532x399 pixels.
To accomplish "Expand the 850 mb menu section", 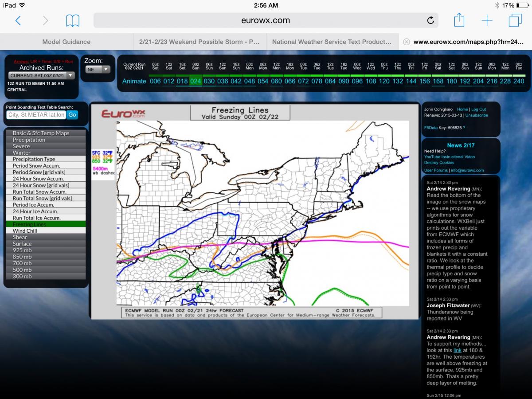I will 46,257.
